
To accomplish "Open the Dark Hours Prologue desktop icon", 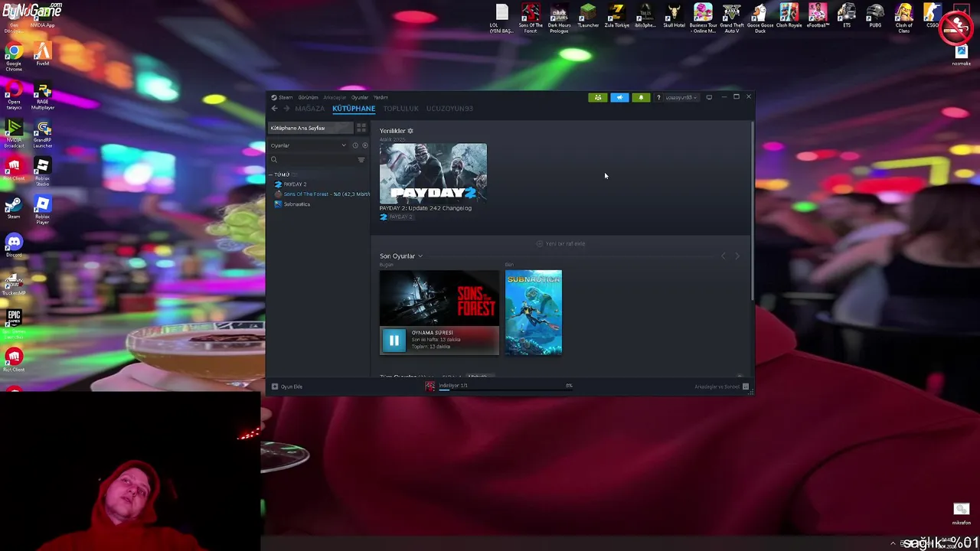I will pos(559,19).
